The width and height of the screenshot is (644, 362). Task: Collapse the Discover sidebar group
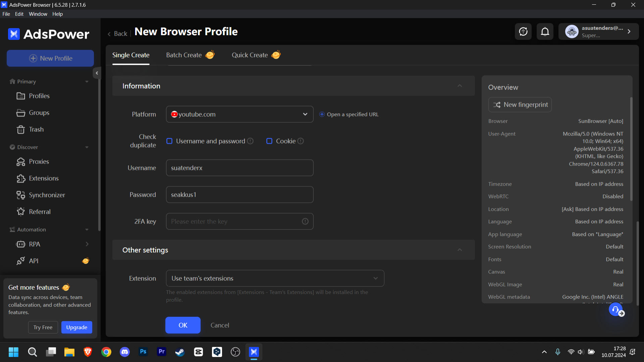click(x=87, y=147)
